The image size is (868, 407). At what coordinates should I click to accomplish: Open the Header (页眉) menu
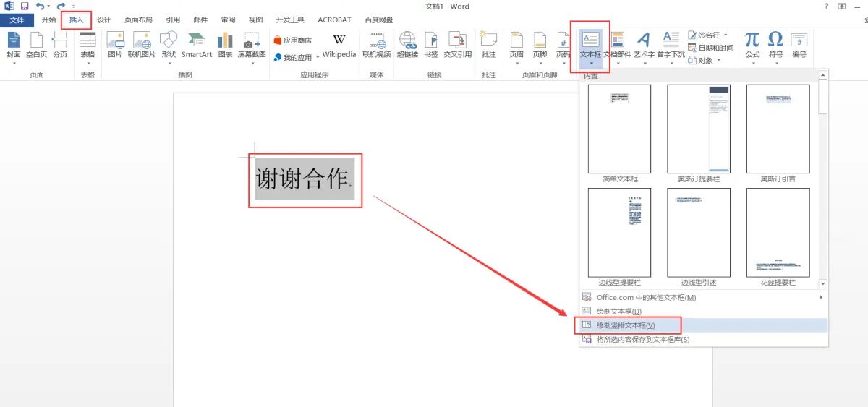(x=516, y=48)
